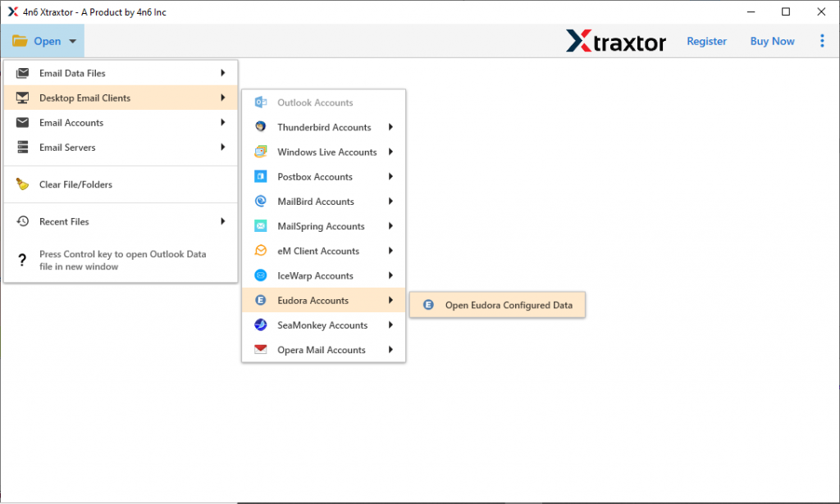This screenshot has width=840, height=504.
Task: Click the Register link
Action: [706, 40]
